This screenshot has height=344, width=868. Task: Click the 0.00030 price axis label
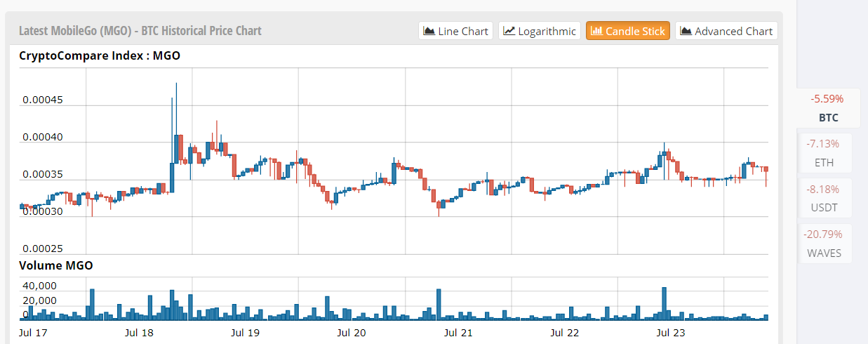coord(43,211)
